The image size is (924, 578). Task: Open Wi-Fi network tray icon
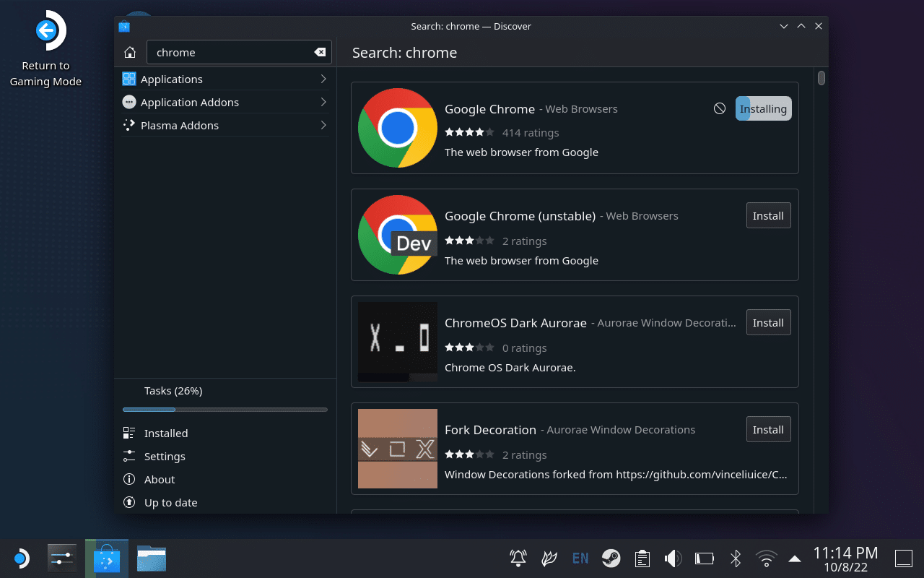tap(766, 558)
